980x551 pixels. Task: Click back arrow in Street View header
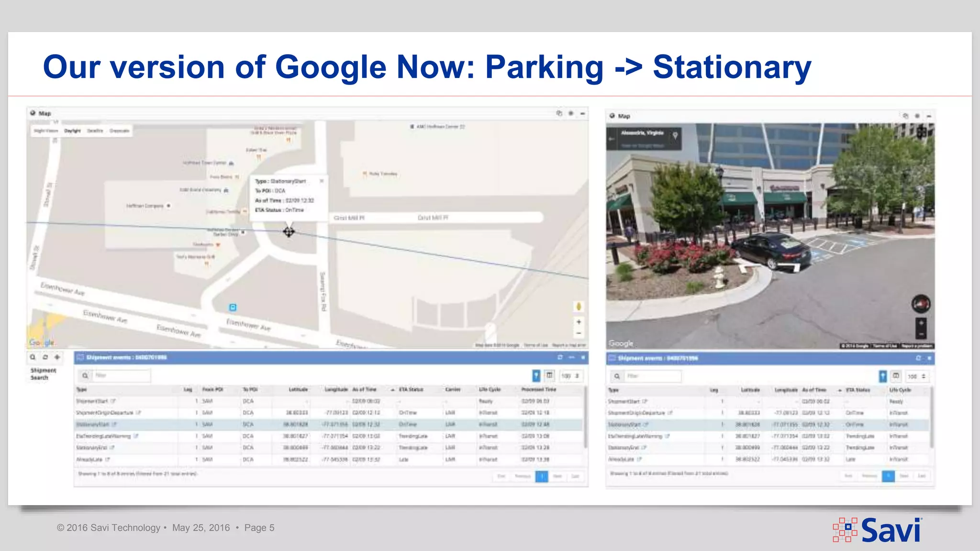(612, 139)
